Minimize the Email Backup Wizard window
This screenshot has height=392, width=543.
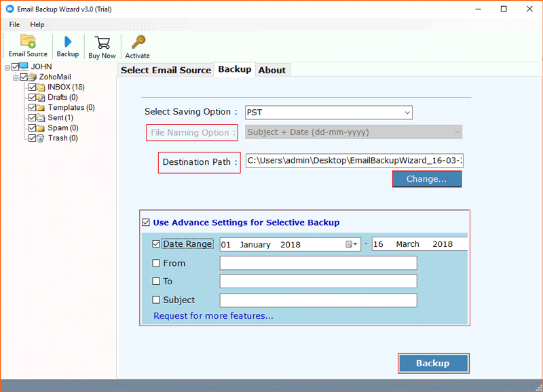(x=479, y=9)
